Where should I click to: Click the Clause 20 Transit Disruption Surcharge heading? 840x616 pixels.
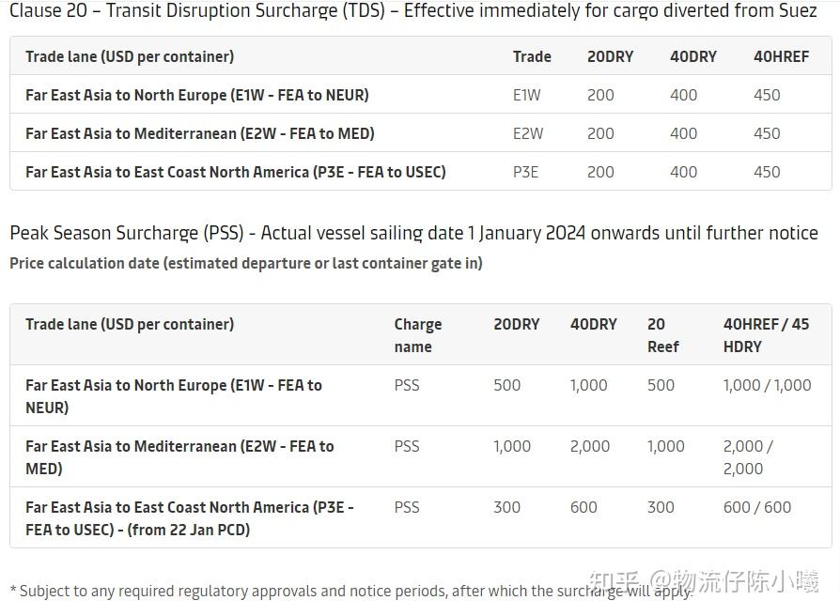click(413, 12)
